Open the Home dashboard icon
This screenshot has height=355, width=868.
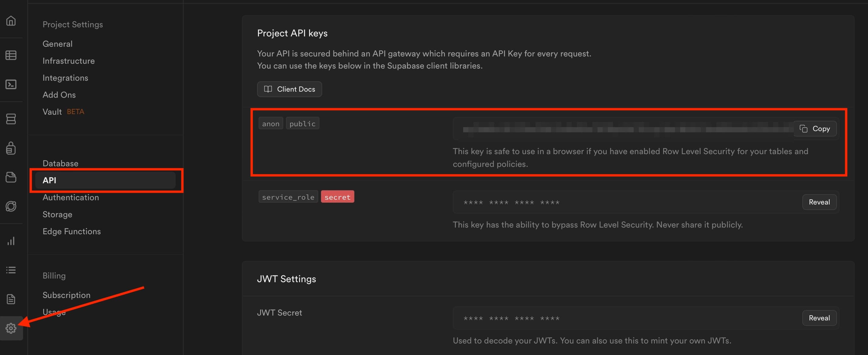coord(11,21)
